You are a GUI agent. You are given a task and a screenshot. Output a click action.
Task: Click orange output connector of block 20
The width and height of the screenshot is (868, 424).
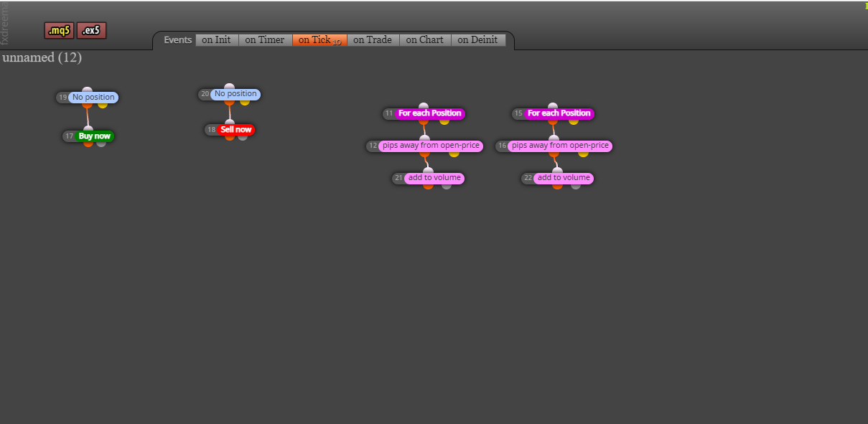[x=229, y=101]
